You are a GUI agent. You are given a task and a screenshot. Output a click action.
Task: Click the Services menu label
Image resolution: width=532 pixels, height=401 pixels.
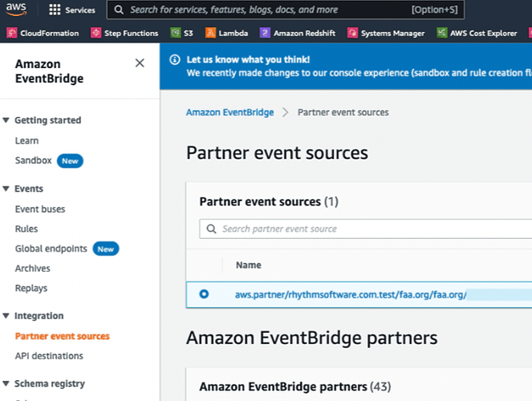pos(80,10)
